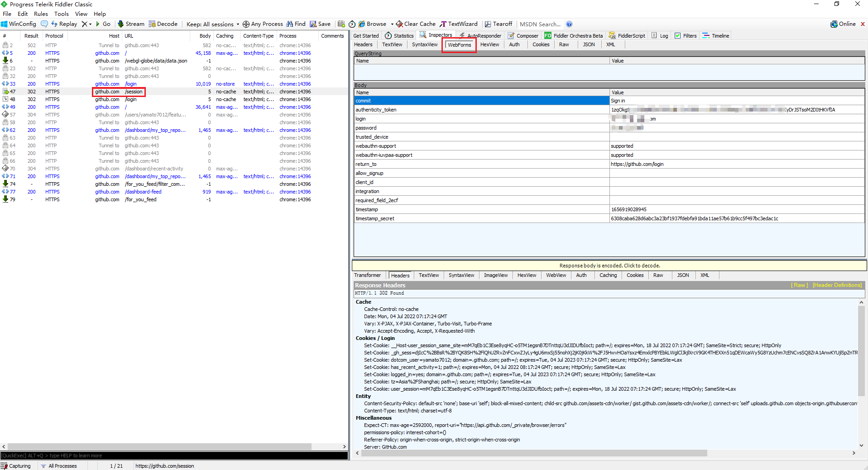Open the View menu
This screenshot has height=470, width=868.
pos(82,14)
